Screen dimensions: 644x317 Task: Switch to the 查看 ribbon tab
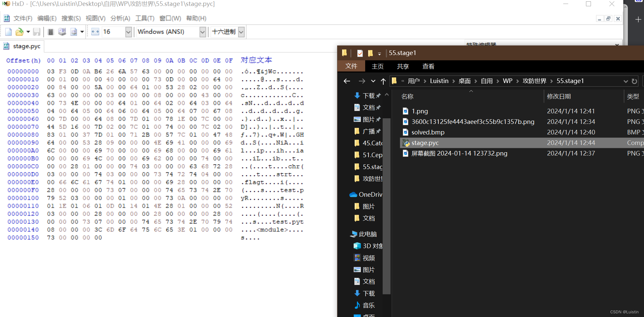coord(428,66)
